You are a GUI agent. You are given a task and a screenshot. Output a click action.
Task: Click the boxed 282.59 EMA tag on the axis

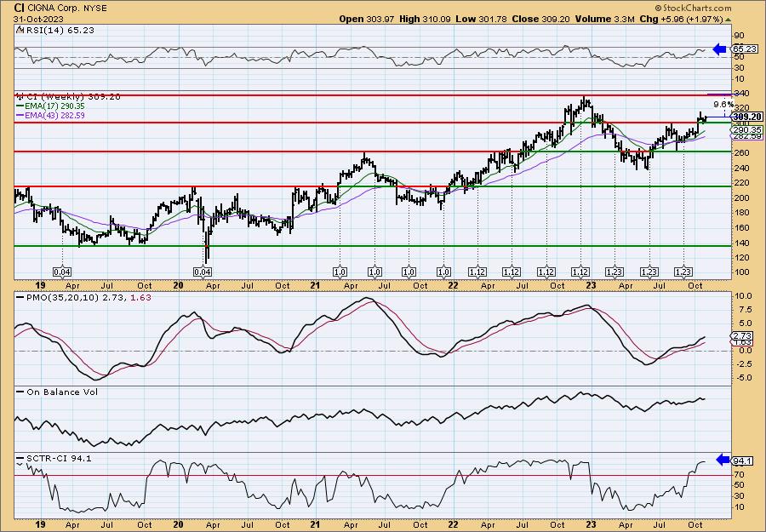pyautogui.click(x=748, y=136)
